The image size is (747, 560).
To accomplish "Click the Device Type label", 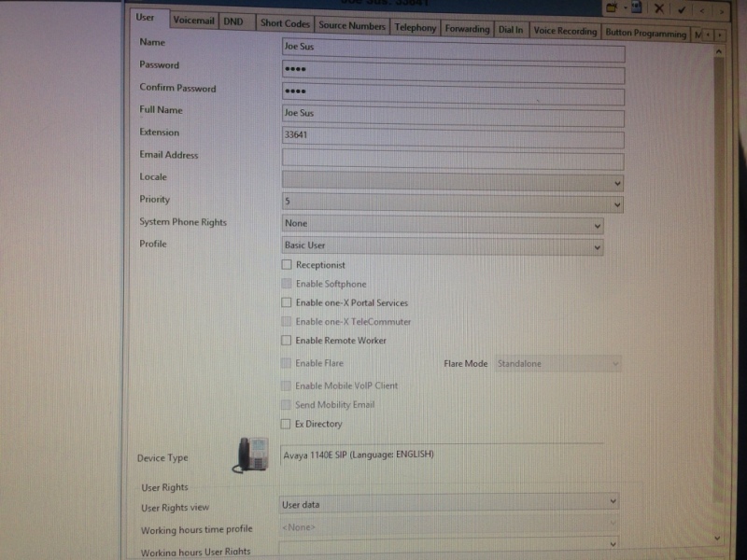I will pos(162,457).
